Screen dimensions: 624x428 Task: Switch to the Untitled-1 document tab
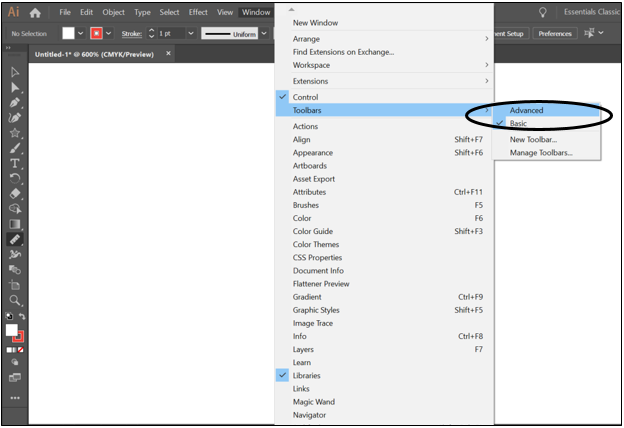coord(94,54)
